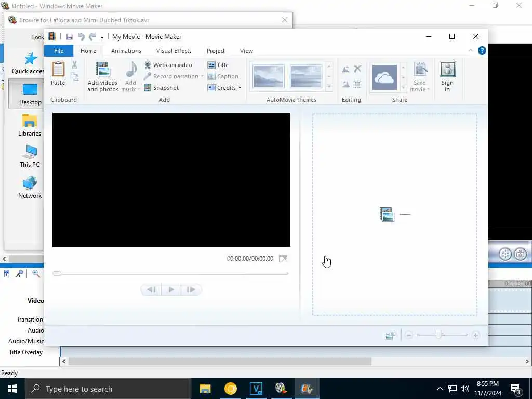Screen dimensions: 532x399
Task: Open the File menu tab
Action: pyautogui.click(x=59, y=51)
